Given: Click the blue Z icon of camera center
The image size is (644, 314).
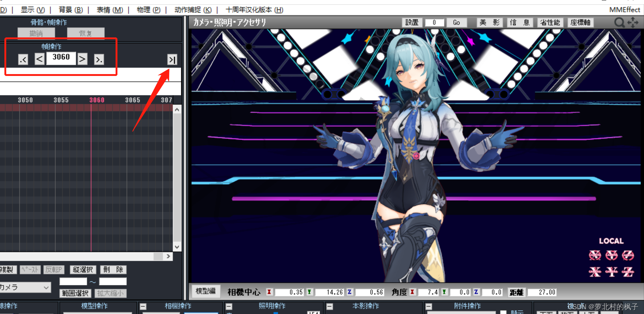Looking at the screenshot, I should (x=350, y=292).
